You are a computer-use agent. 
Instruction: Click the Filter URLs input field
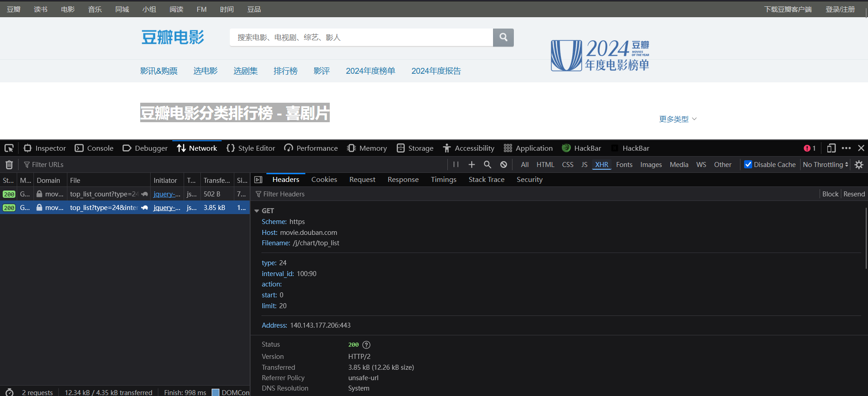pos(233,165)
